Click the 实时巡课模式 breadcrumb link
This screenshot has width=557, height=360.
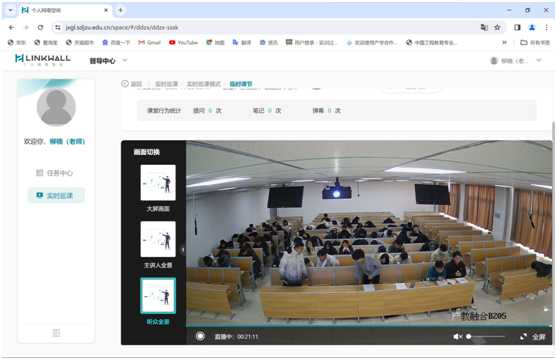click(x=204, y=84)
